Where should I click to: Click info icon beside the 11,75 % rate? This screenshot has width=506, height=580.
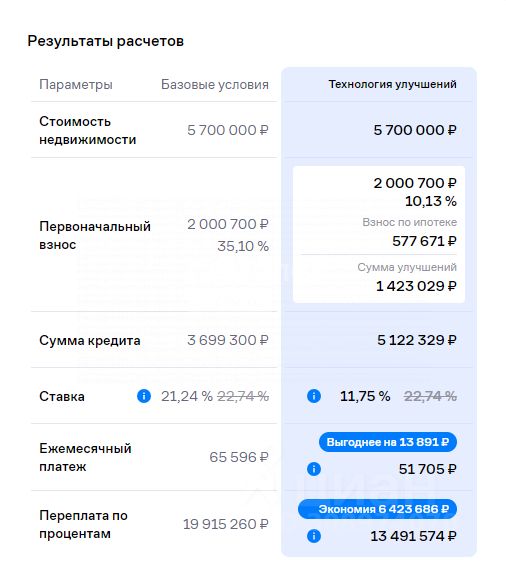314,396
